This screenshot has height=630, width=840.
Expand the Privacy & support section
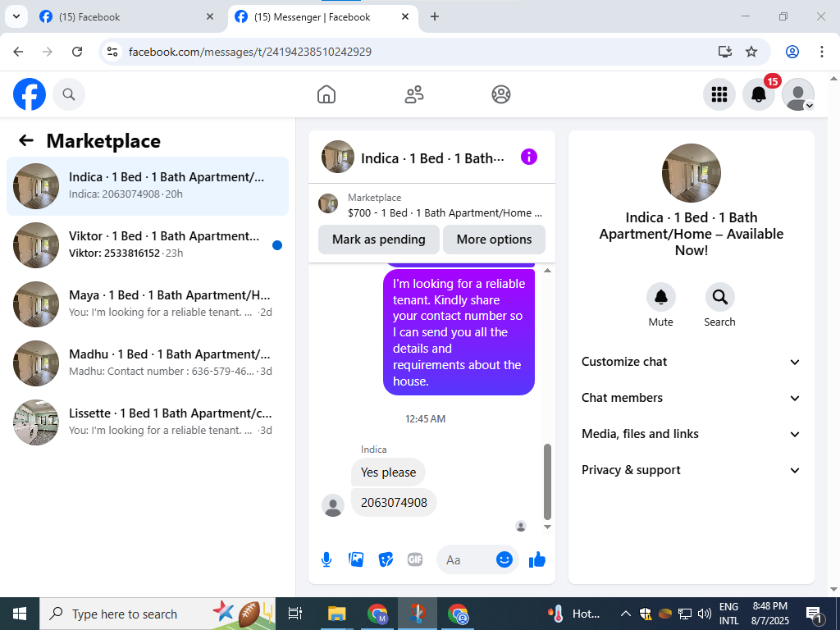691,470
